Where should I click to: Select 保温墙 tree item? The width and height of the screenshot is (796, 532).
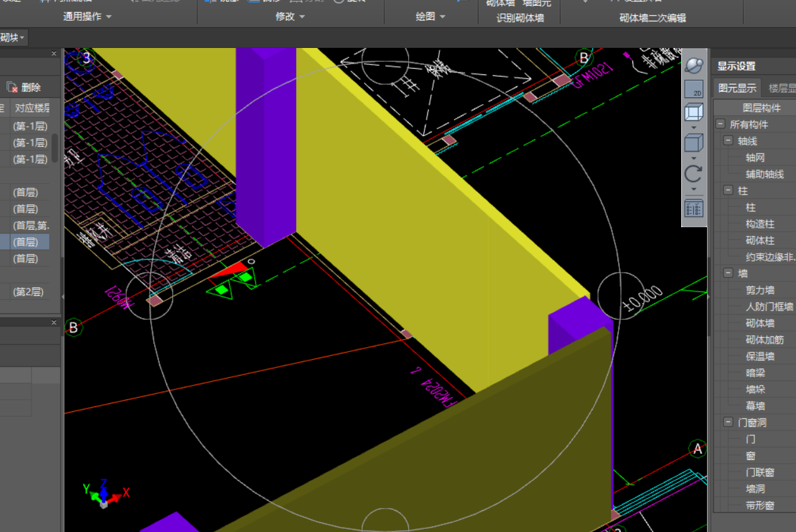pos(760,357)
